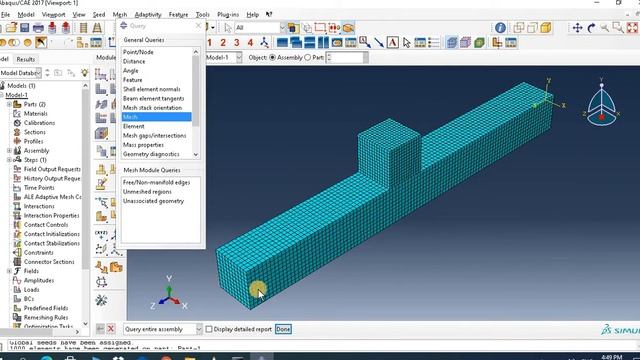Screen dimensions: 640x360
Task: Select Mass properties query
Action: coord(143,145)
